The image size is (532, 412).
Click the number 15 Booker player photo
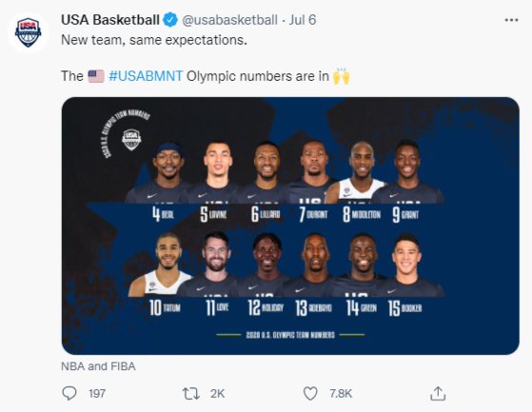click(x=407, y=265)
